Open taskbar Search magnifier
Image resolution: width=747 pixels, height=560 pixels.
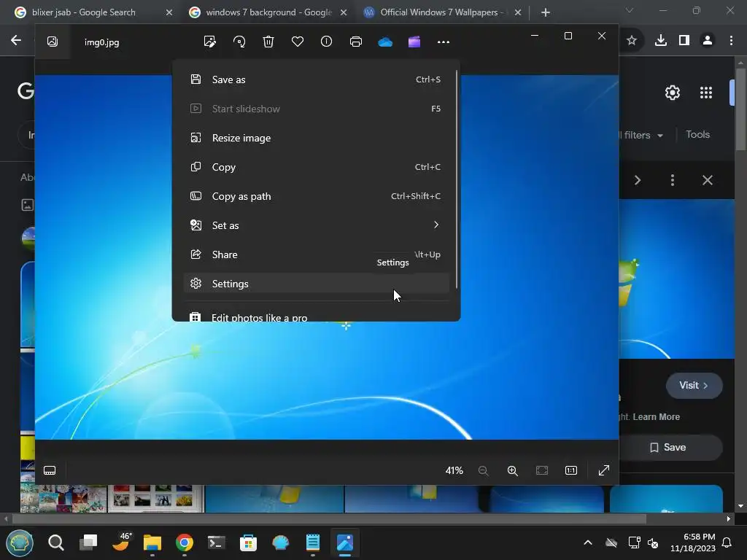55,542
